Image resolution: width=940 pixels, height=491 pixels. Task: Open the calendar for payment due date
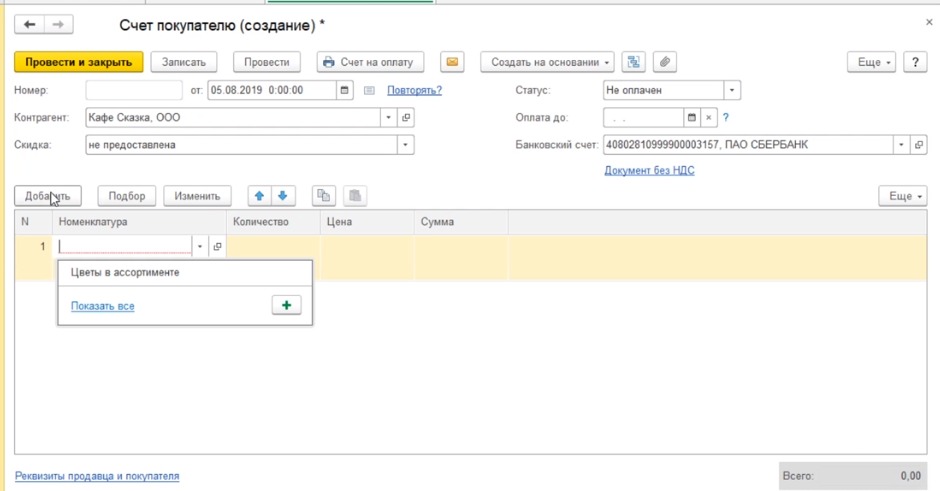pyautogui.click(x=691, y=117)
